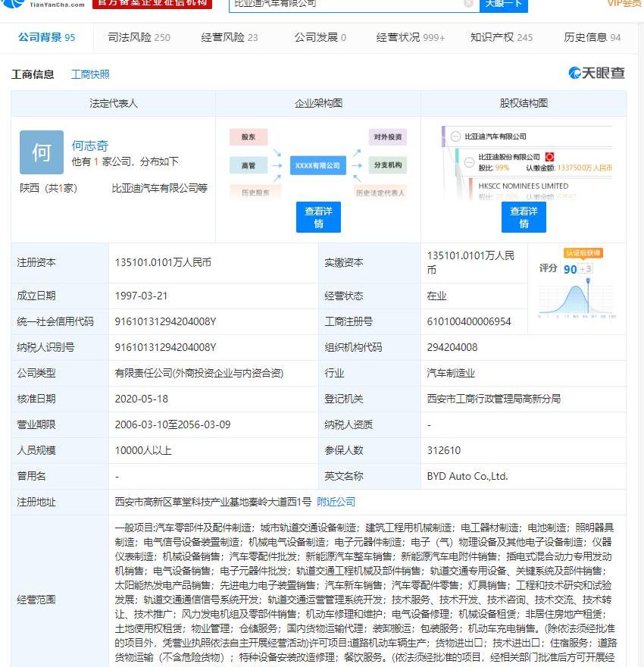Switch to the 司法风险 tab
The width and height of the screenshot is (644, 667).
tap(139, 37)
